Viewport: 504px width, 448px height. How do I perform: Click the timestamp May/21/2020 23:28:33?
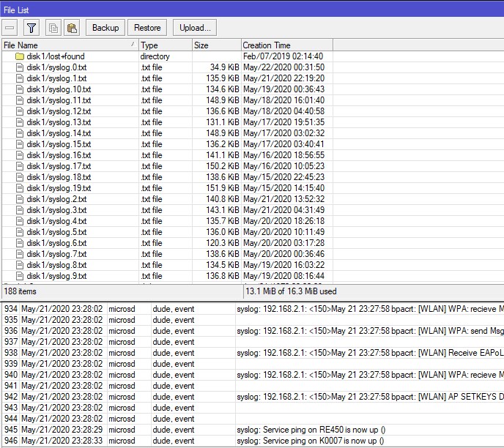coord(62,441)
